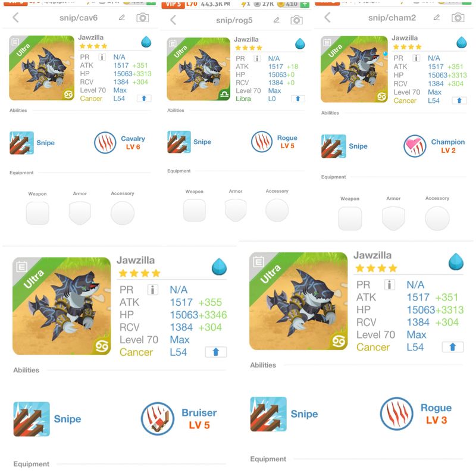Tap the back arrow on snip/cham2 screen
This screenshot has width=476, height=476.
327,17
